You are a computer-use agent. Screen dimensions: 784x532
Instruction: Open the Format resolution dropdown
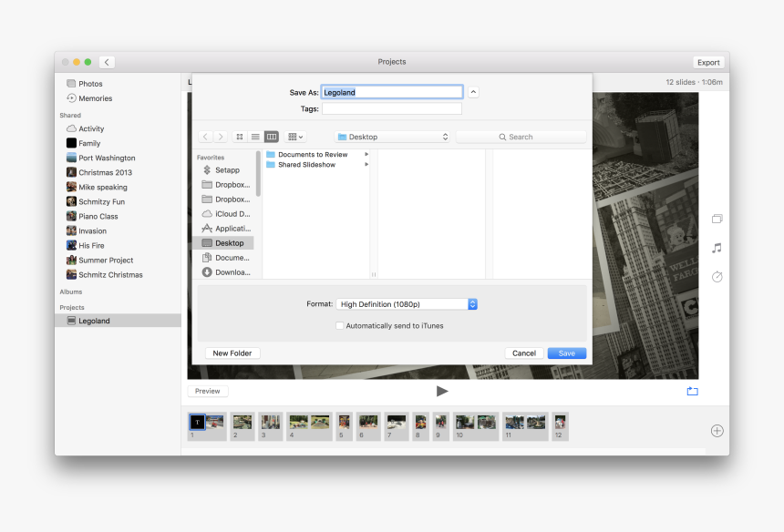(x=407, y=304)
